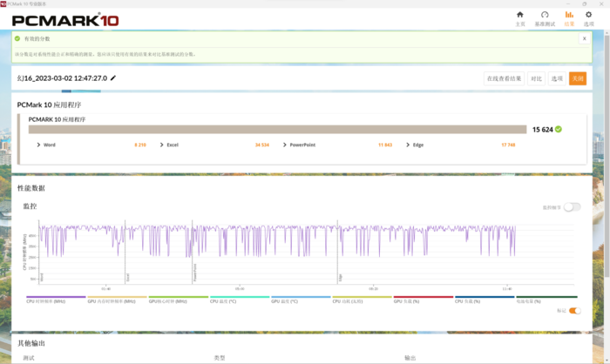Viewport: 610px width, 364px height.
Task: Click the overall score 15 624
Action: point(542,130)
